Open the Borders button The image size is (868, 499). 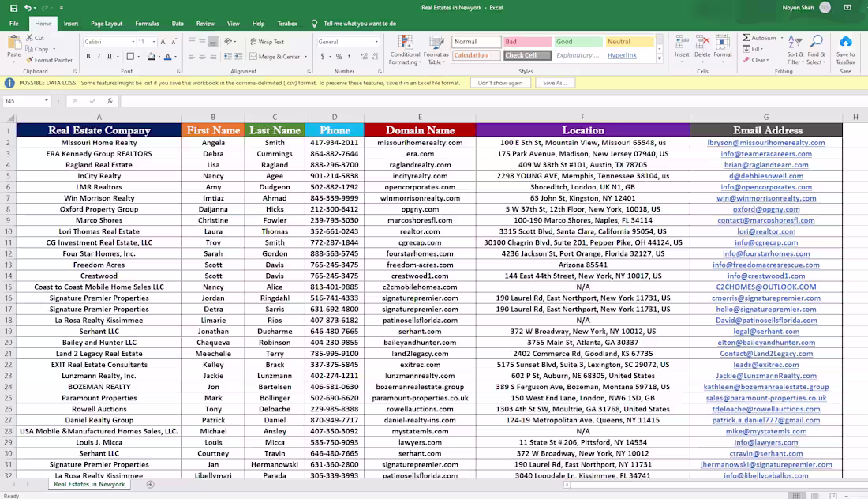130,57
